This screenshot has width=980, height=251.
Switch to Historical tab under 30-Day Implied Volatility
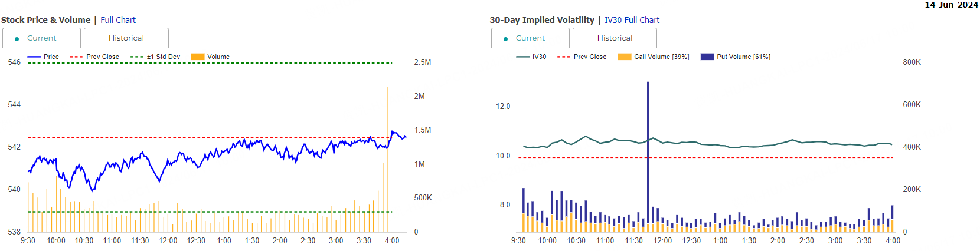click(615, 38)
